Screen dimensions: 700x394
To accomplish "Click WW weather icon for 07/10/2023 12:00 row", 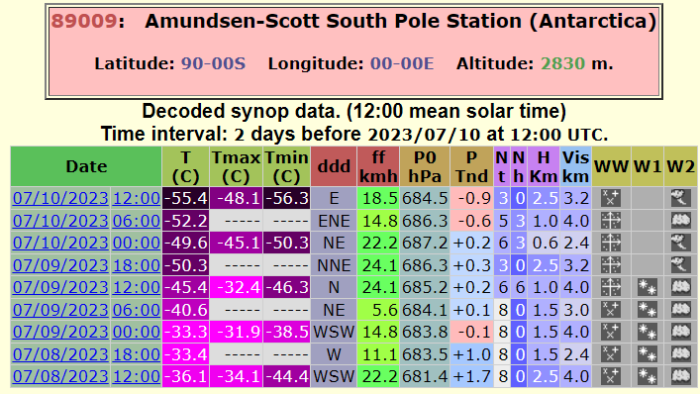I will (x=611, y=198).
